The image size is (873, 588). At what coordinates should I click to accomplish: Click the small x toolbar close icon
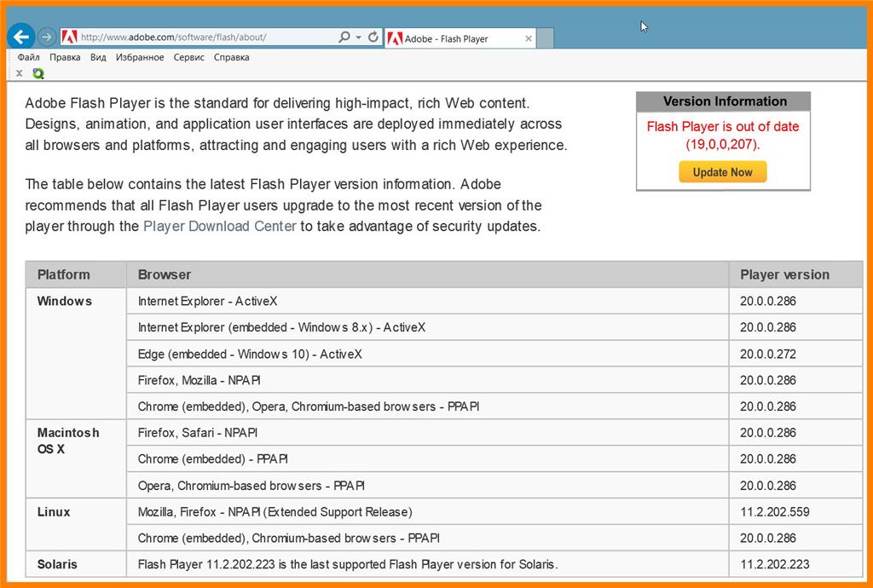[20, 73]
